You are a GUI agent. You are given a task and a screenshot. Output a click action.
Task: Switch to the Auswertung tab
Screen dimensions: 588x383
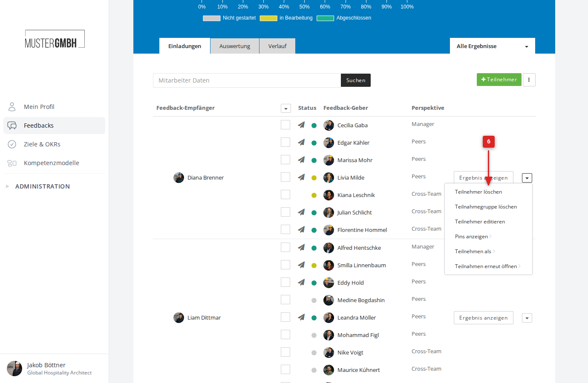[235, 46]
